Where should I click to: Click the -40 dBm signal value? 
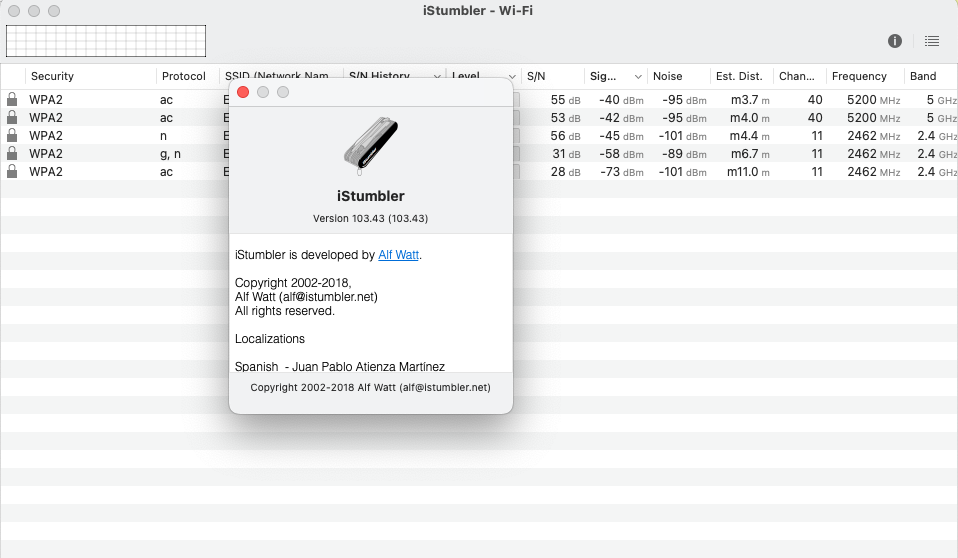pos(621,100)
